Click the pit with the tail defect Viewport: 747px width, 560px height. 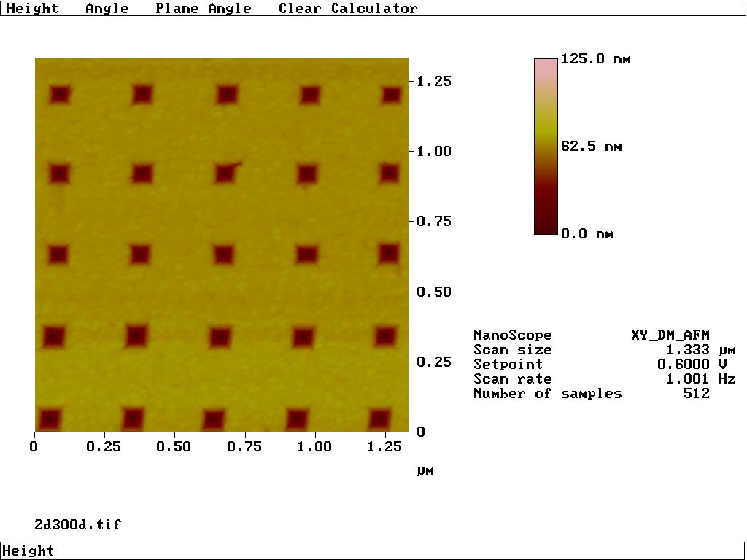point(227,174)
